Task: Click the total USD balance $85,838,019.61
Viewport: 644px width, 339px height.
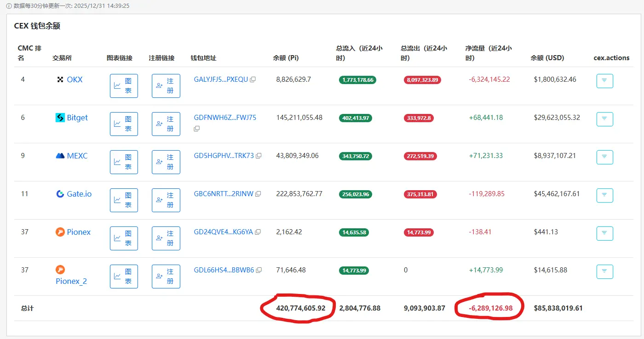Action: point(558,308)
